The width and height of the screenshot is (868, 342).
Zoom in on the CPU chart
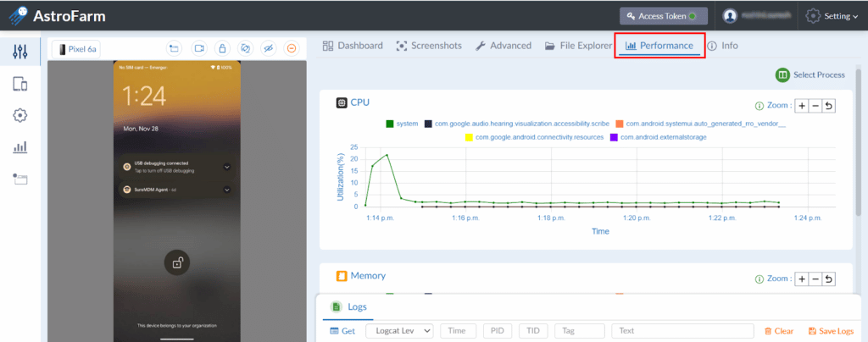pos(802,106)
